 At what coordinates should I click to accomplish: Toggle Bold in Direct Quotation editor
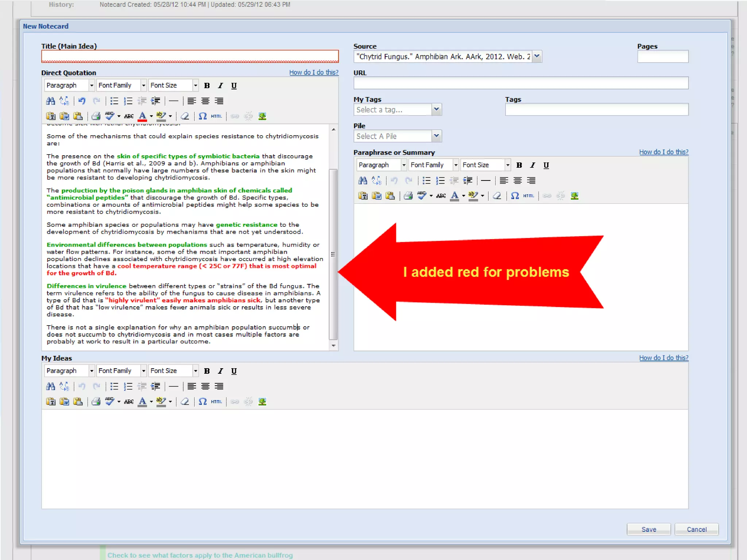pyautogui.click(x=207, y=86)
